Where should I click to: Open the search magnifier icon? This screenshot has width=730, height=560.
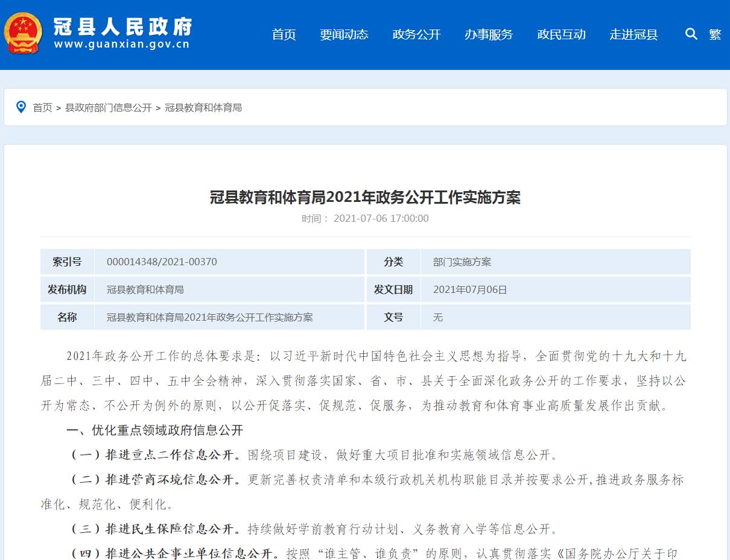pos(691,34)
